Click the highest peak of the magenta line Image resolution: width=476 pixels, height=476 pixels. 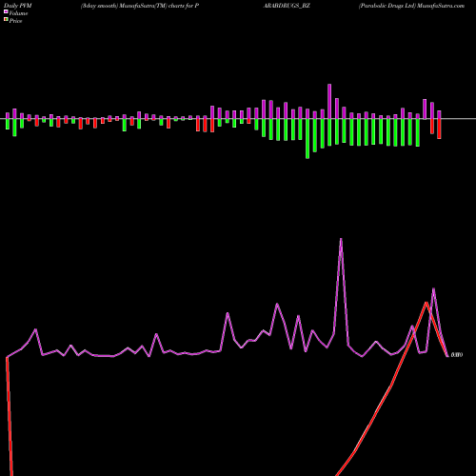pyautogui.click(x=341, y=239)
